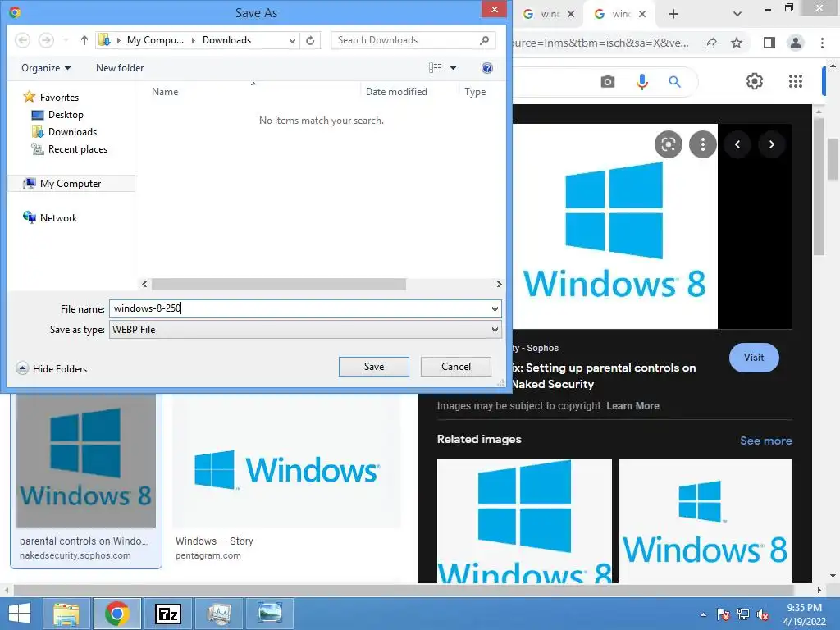The width and height of the screenshot is (840, 630).
Task: Open the Save As help icon
Action: tap(487, 68)
